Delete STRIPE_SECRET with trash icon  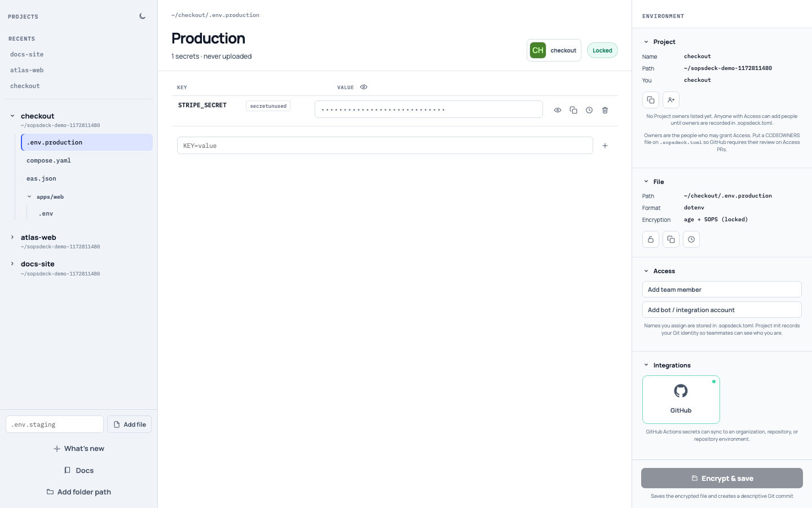click(x=605, y=110)
